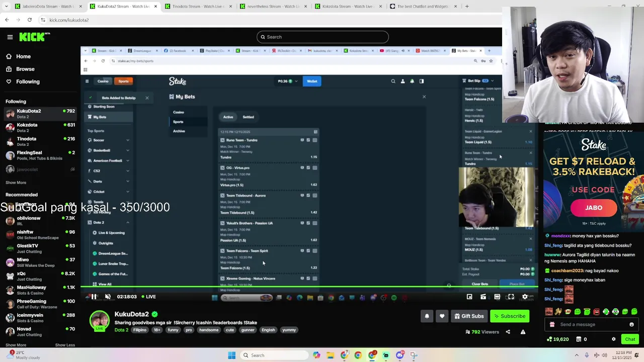
Task: Open gift icon in chat input
Action: 552,324
